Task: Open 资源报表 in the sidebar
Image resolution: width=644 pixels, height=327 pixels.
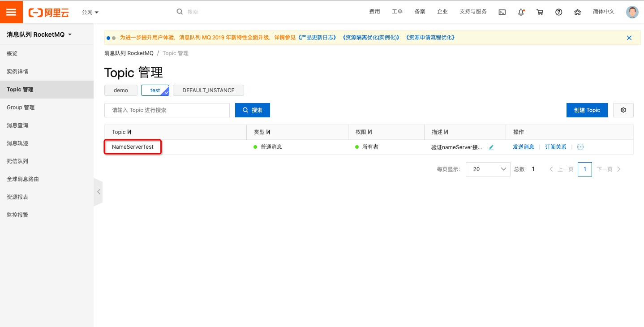Action: pyautogui.click(x=47, y=197)
